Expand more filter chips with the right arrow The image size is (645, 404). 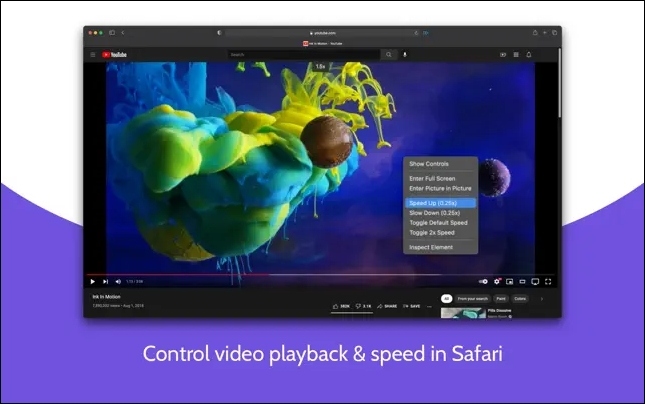[x=542, y=299]
